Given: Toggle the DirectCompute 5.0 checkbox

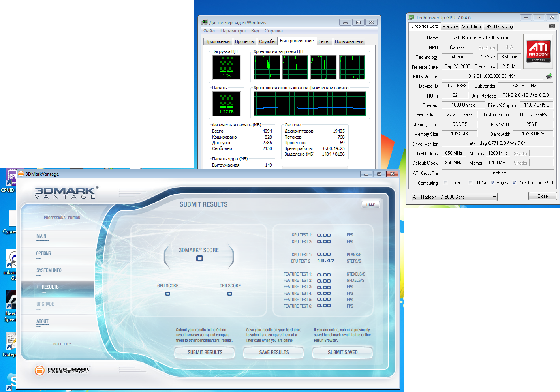Looking at the screenshot, I should (515, 183).
